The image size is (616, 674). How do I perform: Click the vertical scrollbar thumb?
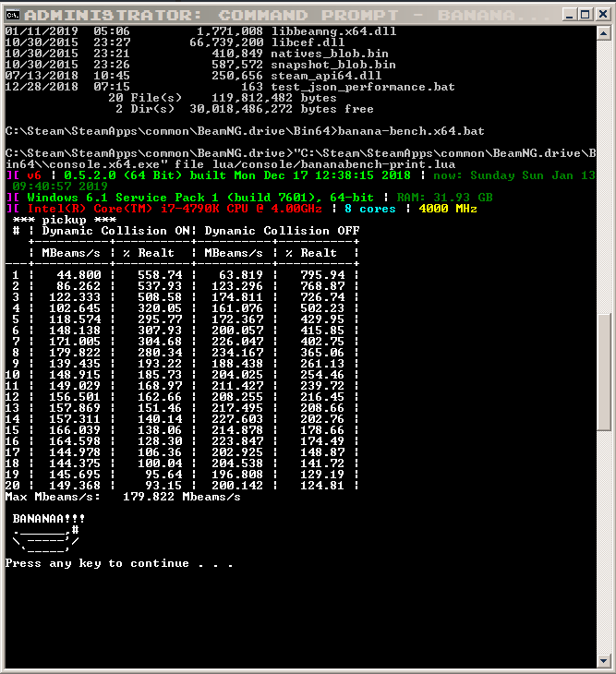point(604,372)
